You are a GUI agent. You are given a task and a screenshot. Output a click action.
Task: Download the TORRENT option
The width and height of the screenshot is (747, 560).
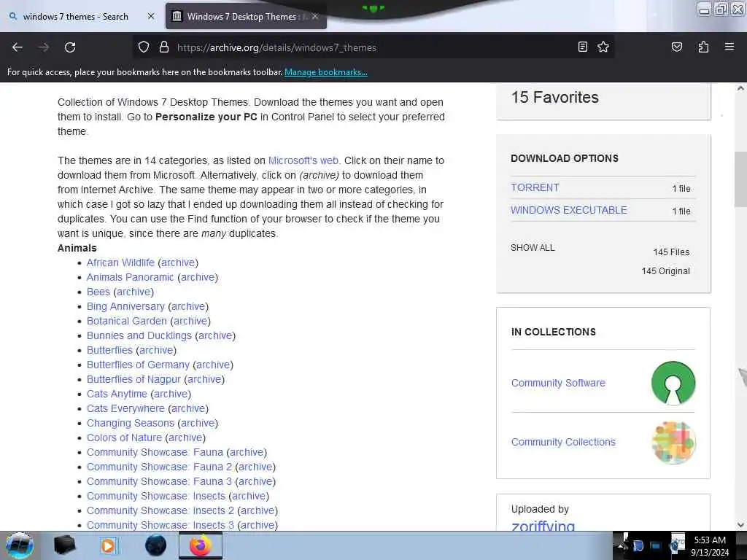tap(535, 187)
